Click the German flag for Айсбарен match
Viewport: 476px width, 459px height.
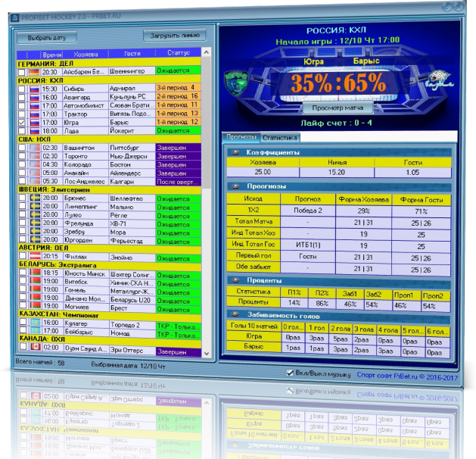[34, 72]
